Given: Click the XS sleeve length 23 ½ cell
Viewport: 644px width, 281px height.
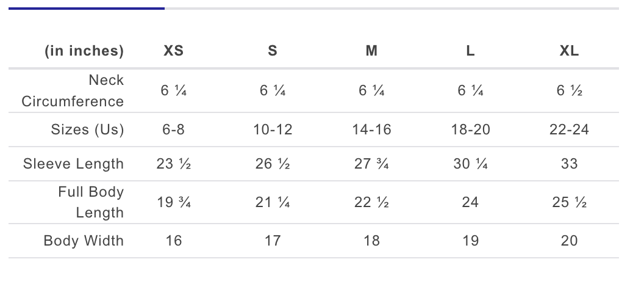Looking at the screenshot, I should click(174, 164).
